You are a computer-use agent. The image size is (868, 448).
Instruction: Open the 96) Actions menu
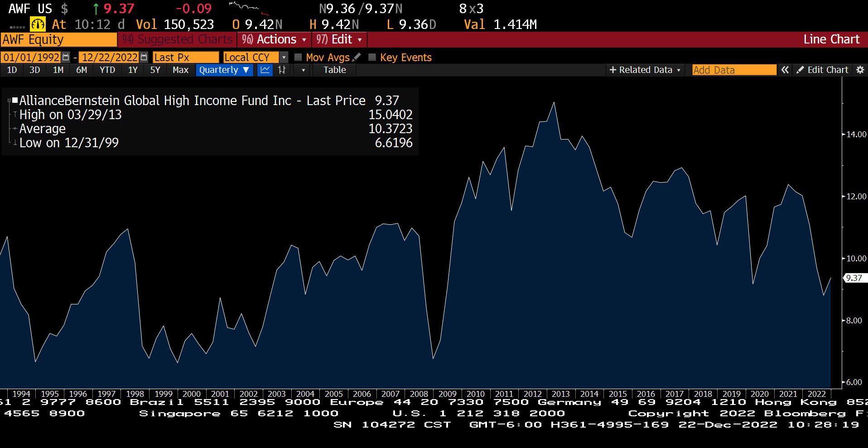[x=274, y=39]
